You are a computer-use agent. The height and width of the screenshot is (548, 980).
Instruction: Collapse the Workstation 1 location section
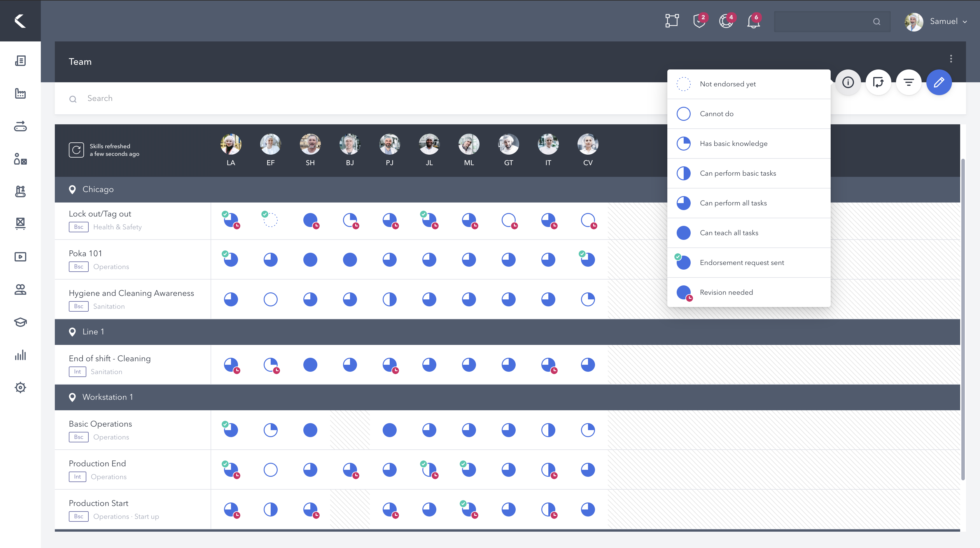[x=508, y=397]
